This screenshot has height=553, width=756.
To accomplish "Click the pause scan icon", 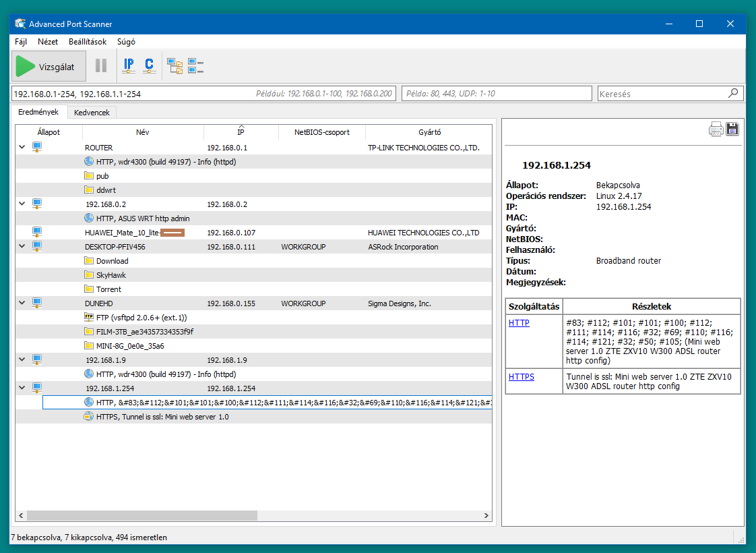I will click(x=101, y=65).
